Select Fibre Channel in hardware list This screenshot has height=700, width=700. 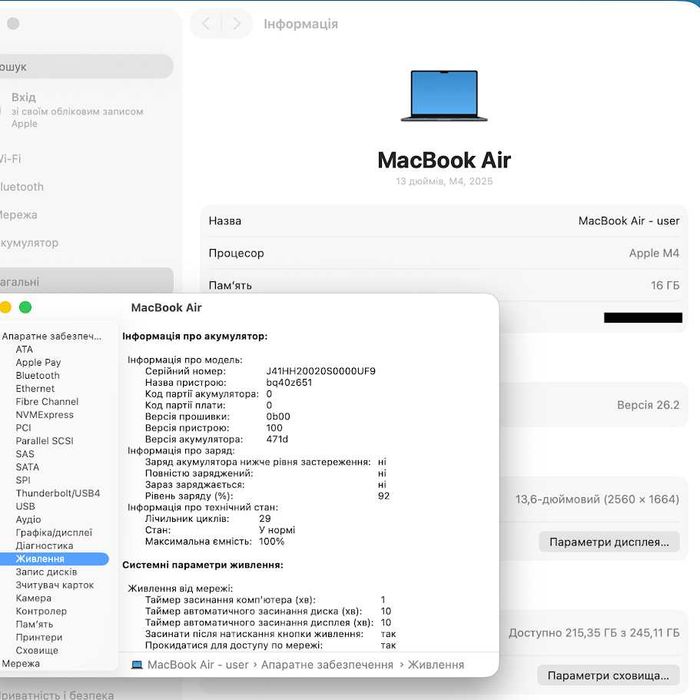[x=47, y=402]
